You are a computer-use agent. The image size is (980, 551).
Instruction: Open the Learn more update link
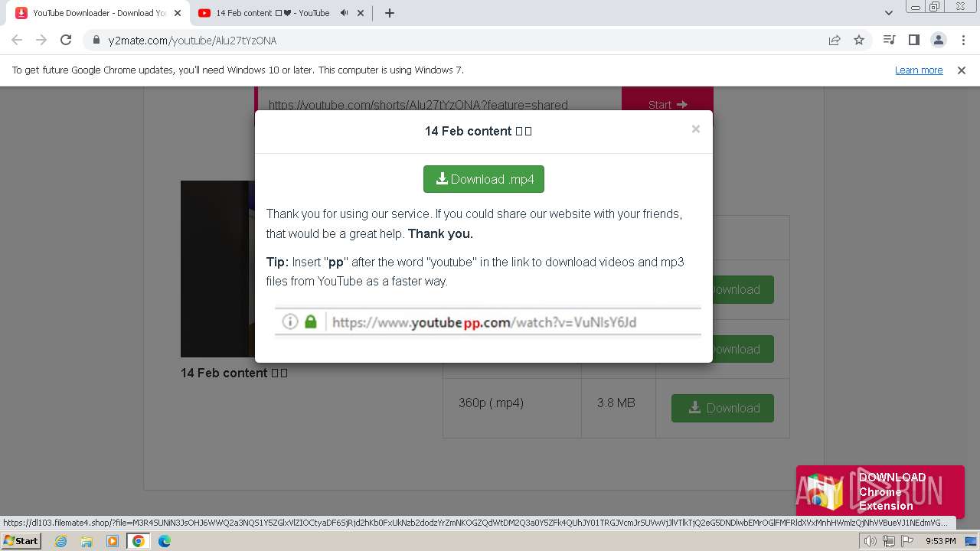click(x=919, y=70)
